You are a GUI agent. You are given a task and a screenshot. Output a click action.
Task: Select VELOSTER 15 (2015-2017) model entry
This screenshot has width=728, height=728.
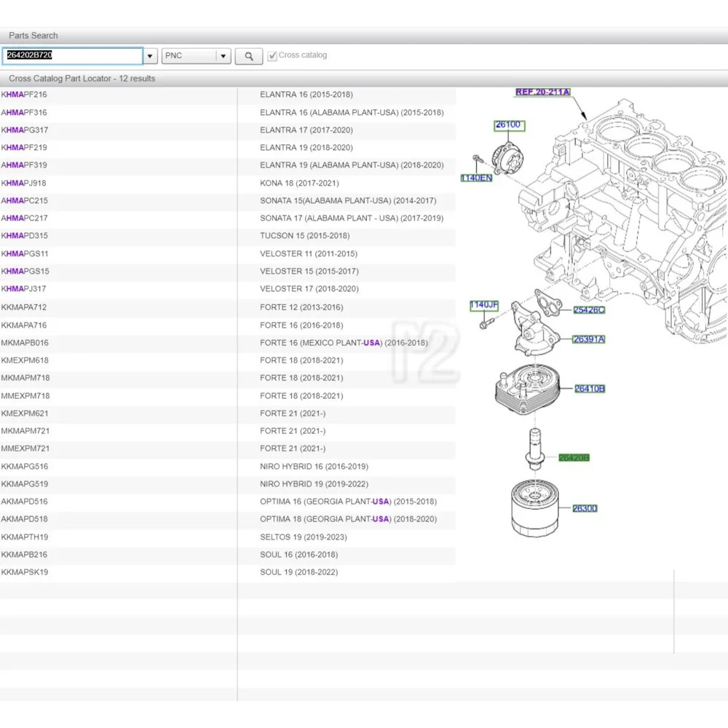tap(309, 272)
